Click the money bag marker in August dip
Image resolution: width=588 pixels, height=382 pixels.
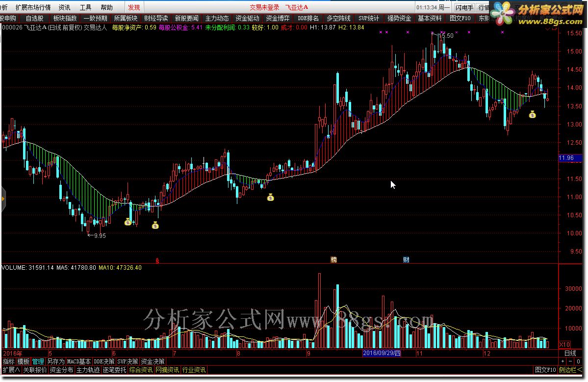tap(270, 197)
